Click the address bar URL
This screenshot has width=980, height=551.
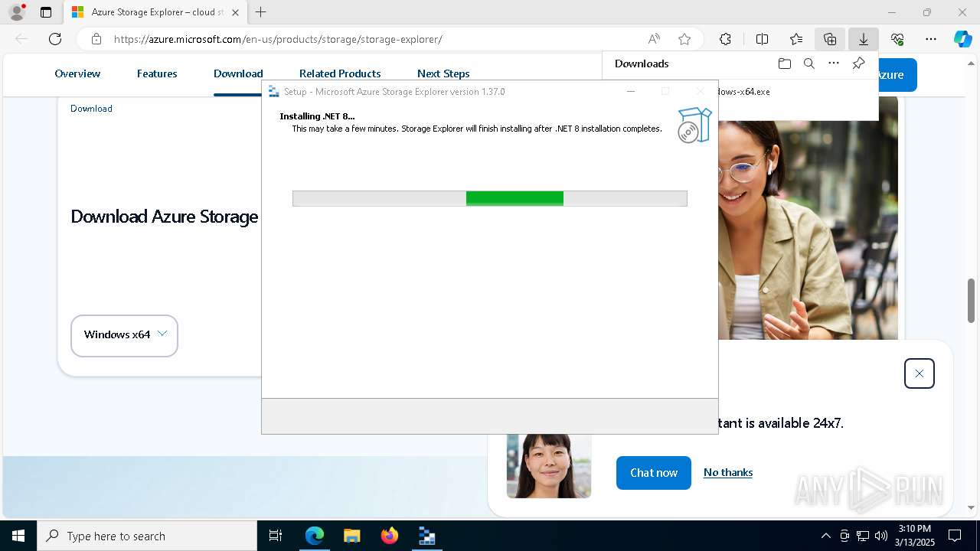pyautogui.click(x=278, y=39)
